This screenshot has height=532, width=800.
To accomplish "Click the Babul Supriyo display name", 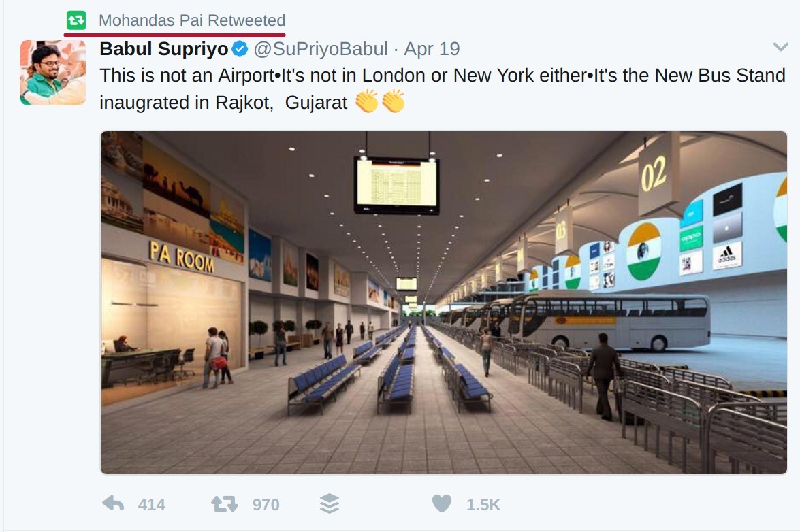I will (163, 49).
